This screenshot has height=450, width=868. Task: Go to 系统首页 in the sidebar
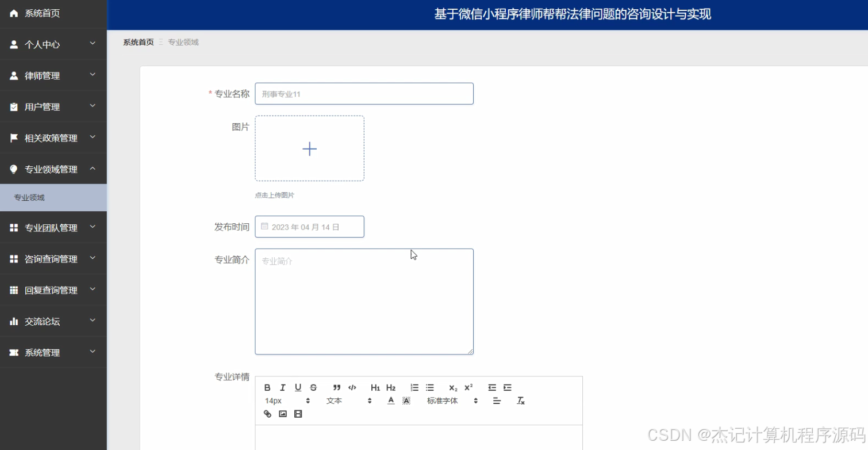coord(53,13)
